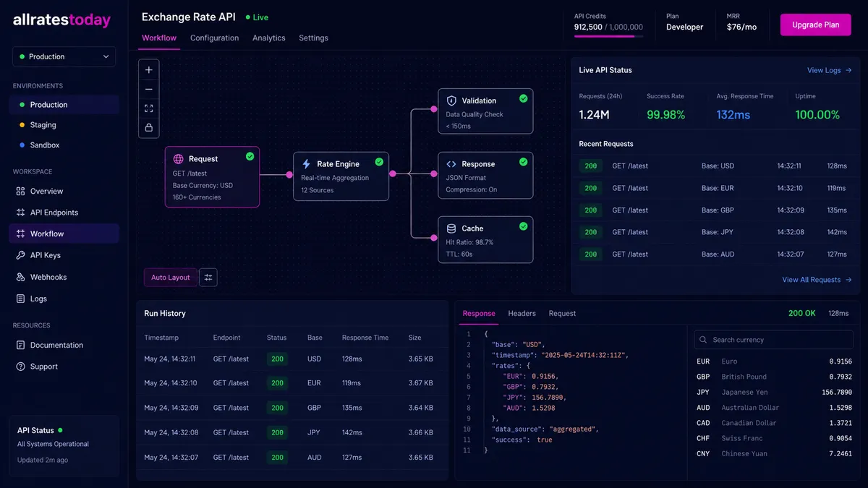Click the Search currency input field
The height and width of the screenshot is (488, 868).
[773, 340]
